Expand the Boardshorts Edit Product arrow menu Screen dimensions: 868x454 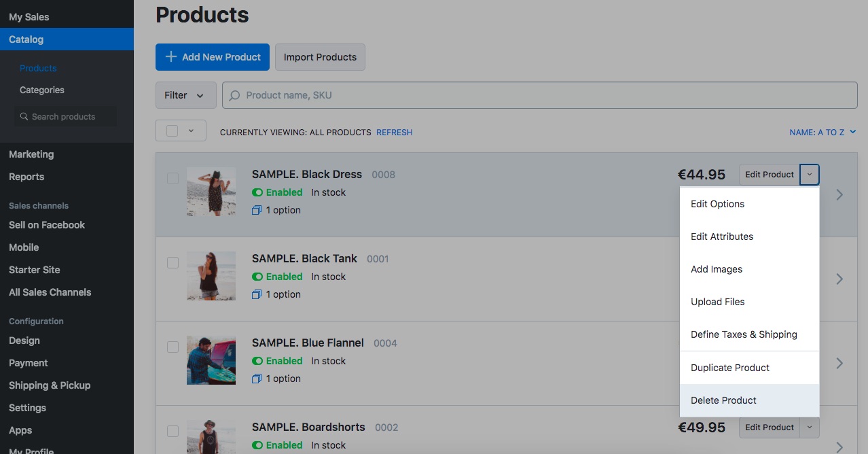tap(810, 427)
